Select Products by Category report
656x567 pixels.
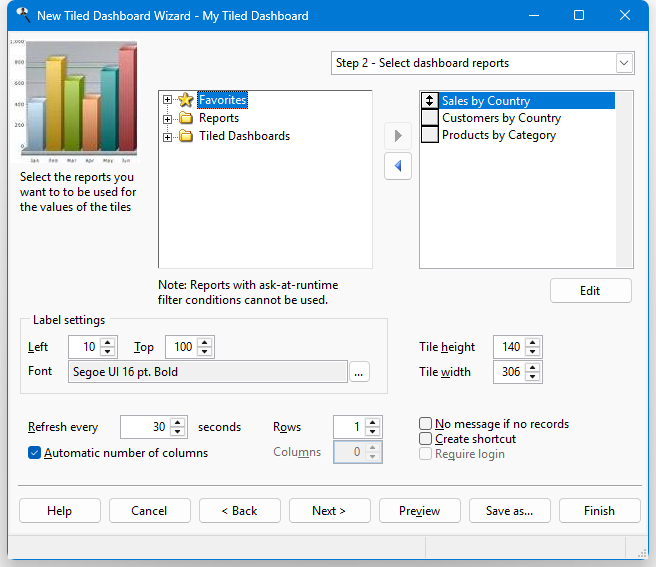[x=498, y=135]
